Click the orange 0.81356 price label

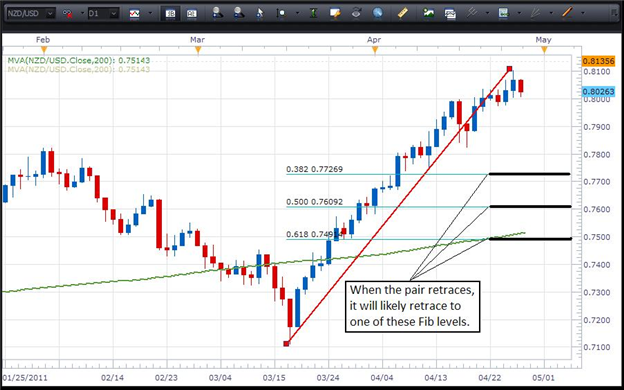tap(599, 62)
